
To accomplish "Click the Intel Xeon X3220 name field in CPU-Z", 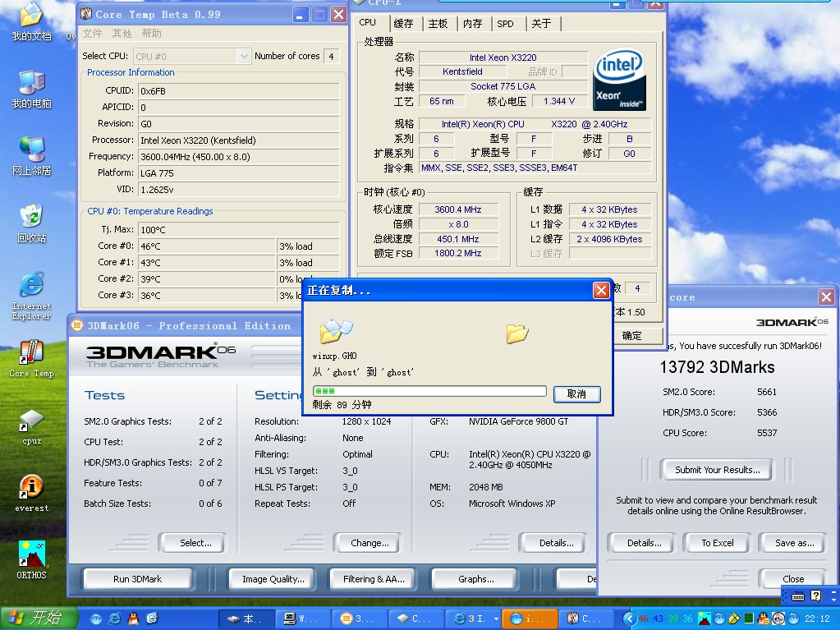I will [x=503, y=57].
